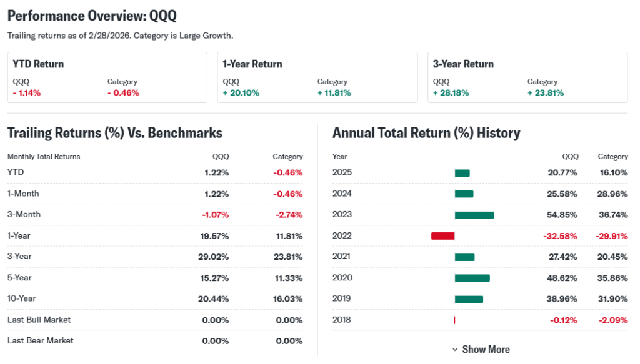Click the Annual Total Return History heading
This screenshot has height=364, width=640.
click(426, 132)
